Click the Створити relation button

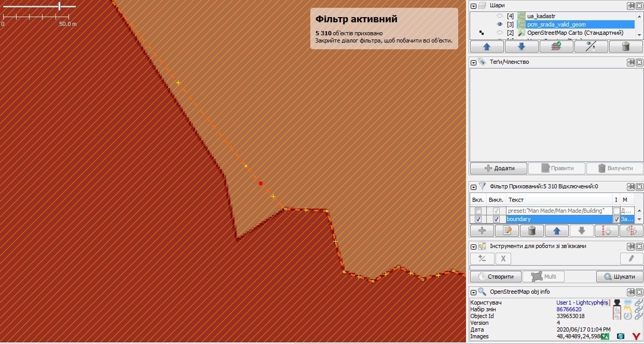[x=496, y=277]
